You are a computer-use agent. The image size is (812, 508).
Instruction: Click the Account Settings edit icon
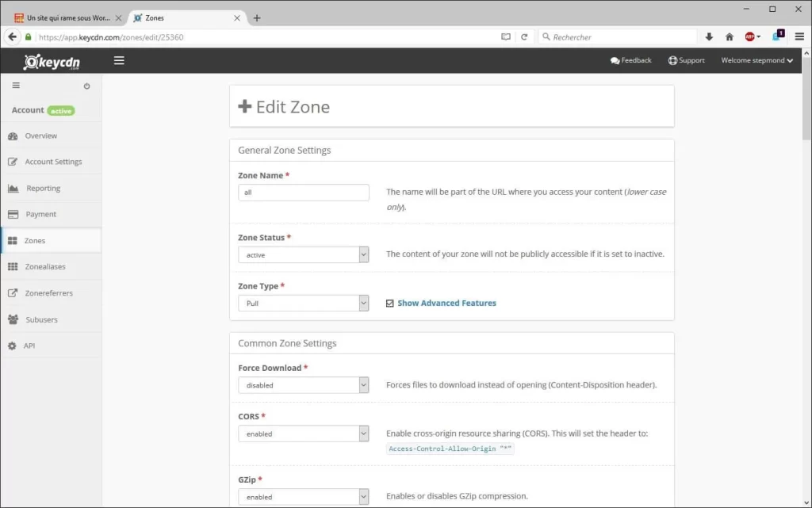[13, 162]
